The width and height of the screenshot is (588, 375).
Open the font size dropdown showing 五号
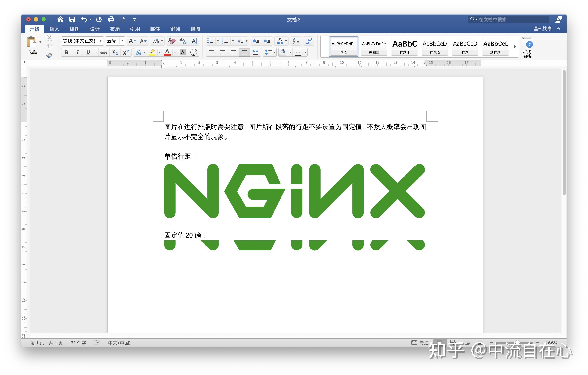point(115,41)
